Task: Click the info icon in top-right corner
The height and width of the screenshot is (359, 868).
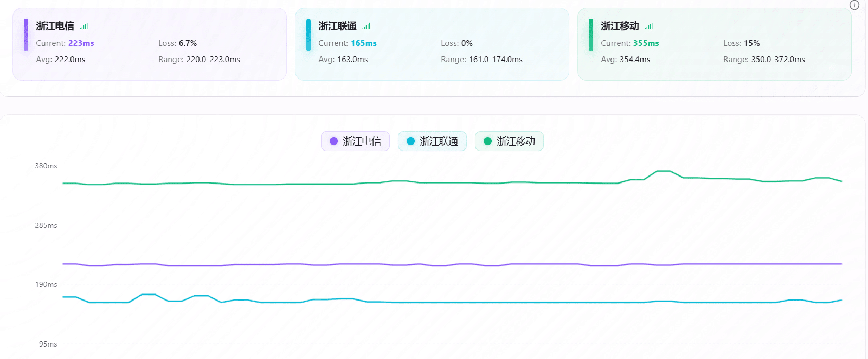Action: pyautogui.click(x=854, y=5)
